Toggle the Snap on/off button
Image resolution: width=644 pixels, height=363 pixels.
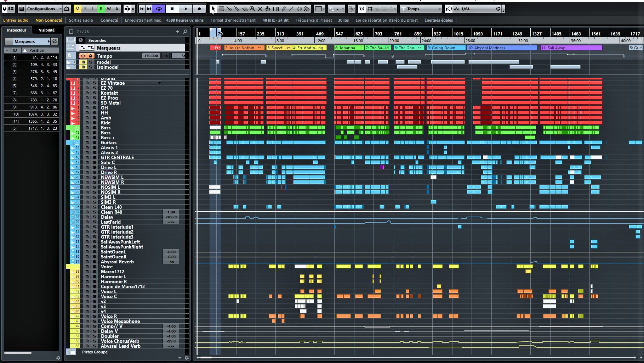[x=361, y=9]
